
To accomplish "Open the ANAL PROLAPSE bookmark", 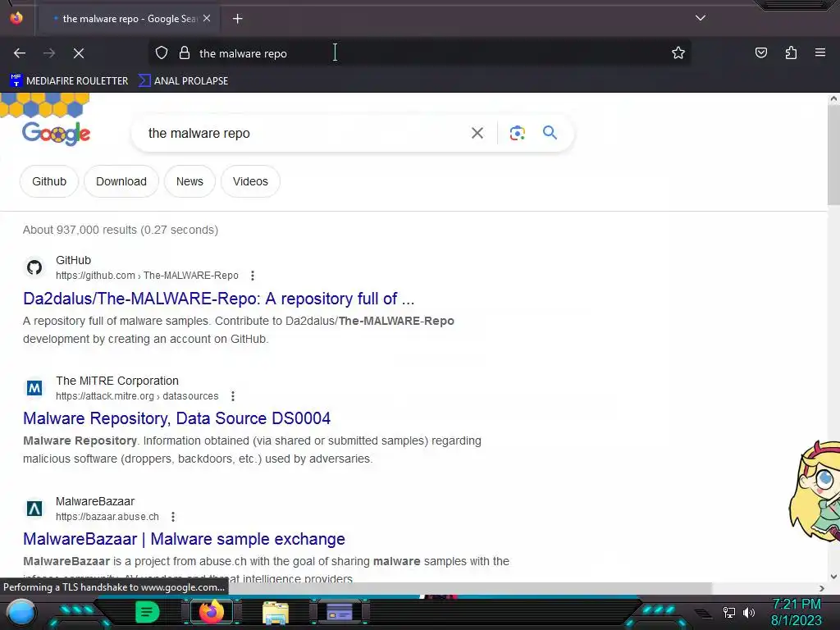I will [x=183, y=81].
